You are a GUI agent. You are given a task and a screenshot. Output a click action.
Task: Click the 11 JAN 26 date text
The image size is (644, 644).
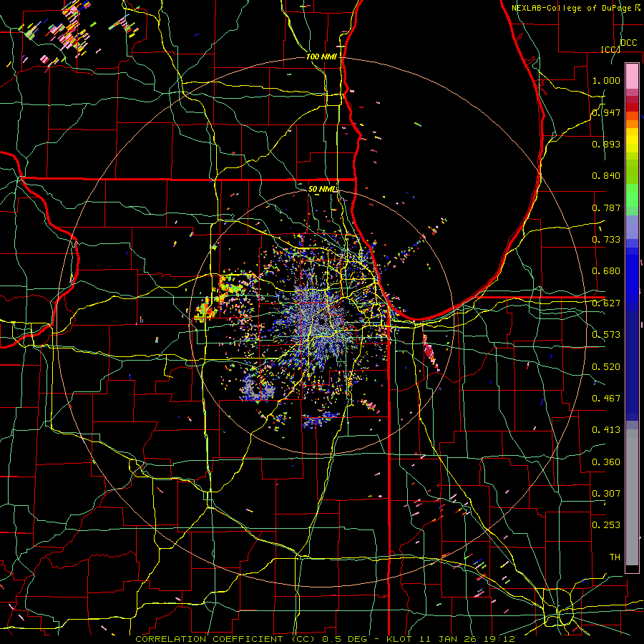click(447, 639)
